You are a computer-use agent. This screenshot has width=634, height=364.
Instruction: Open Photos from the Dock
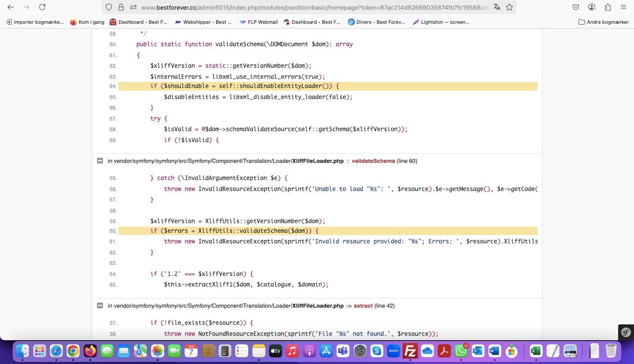(x=158, y=351)
